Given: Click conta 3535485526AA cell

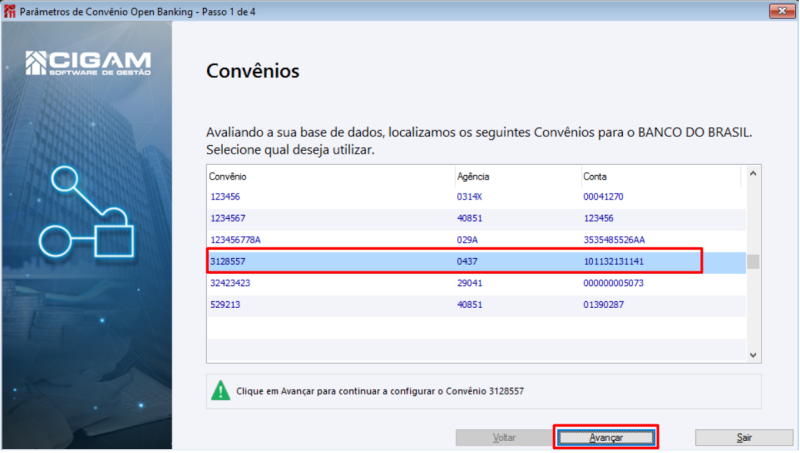Looking at the screenshot, I should tap(614, 240).
